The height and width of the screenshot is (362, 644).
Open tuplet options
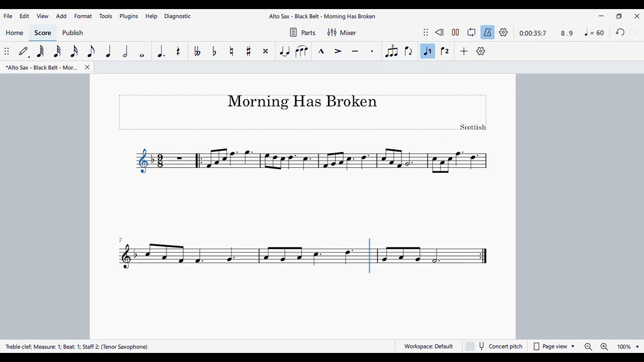point(391,51)
